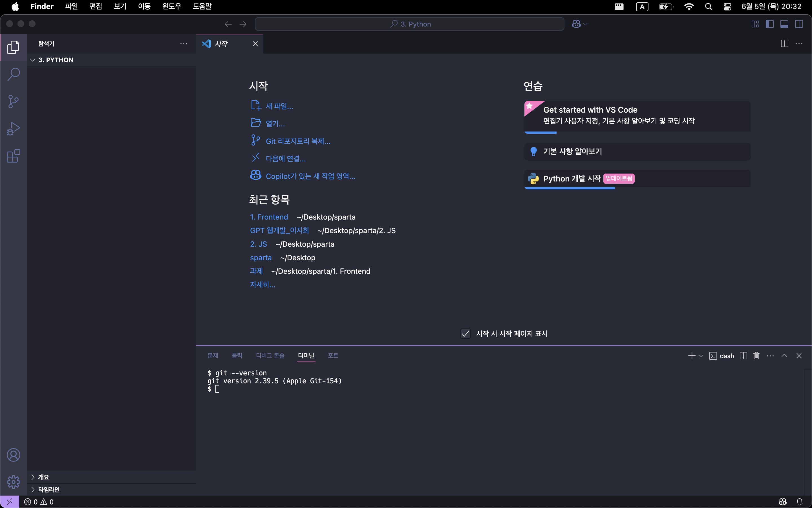Open macOS Control Center icon
Screen dimensions: 812x508
coord(727,7)
